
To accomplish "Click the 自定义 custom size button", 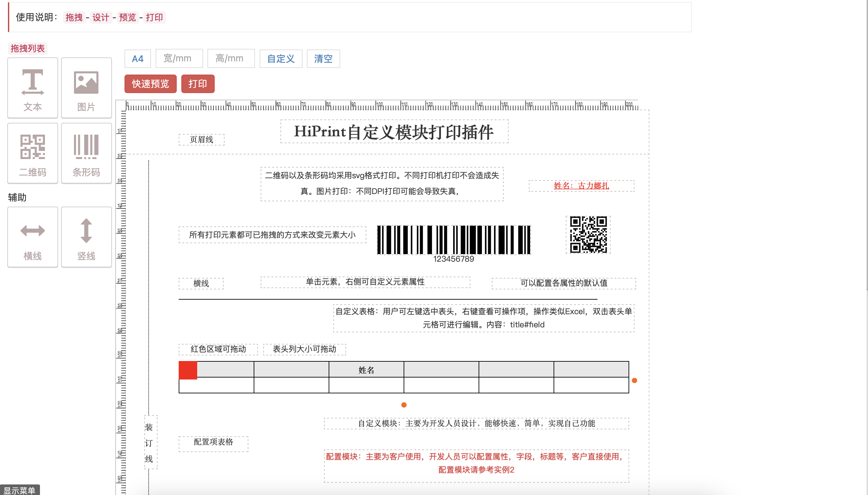I will click(281, 59).
